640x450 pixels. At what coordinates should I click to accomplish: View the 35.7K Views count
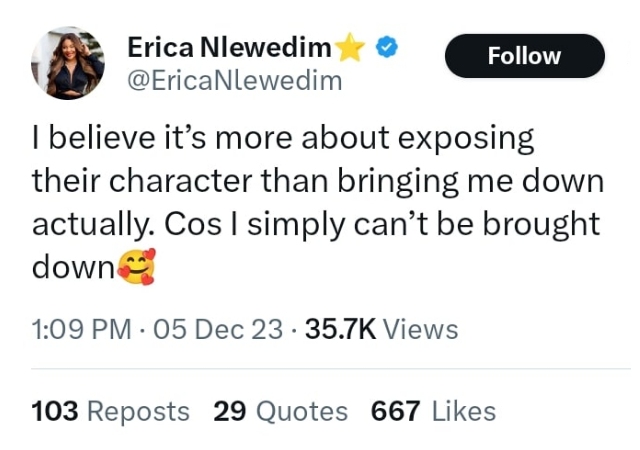tap(381, 329)
